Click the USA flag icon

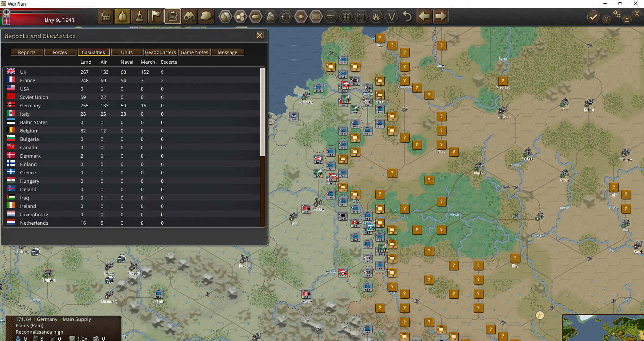click(x=11, y=88)
